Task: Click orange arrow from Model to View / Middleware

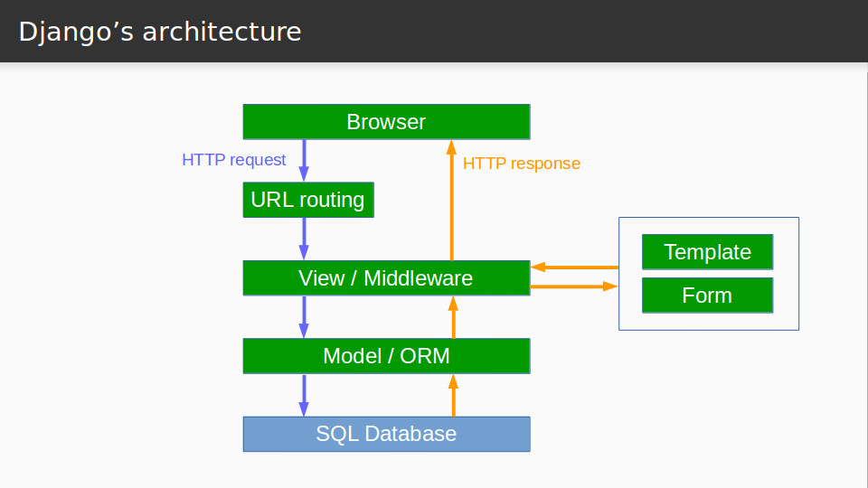Action: click(452, 318)
